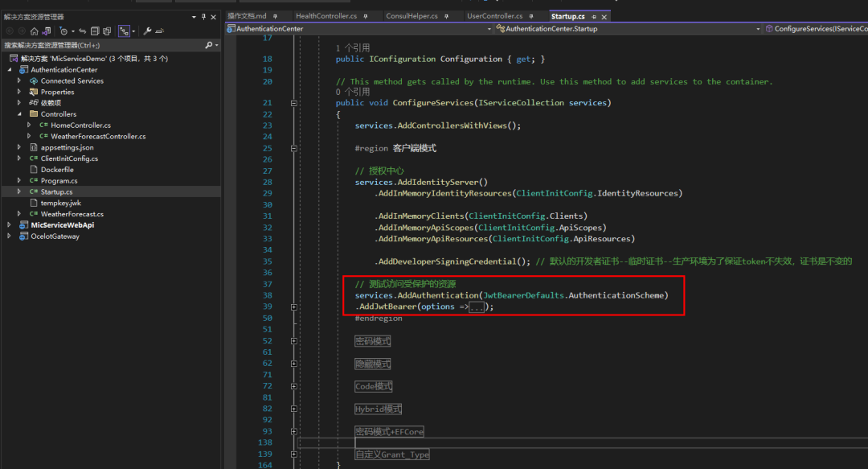868x469 pixels.
Task: Open file nesting dropdown arrow
Action: pyautogui.click(x=133, y=31)
